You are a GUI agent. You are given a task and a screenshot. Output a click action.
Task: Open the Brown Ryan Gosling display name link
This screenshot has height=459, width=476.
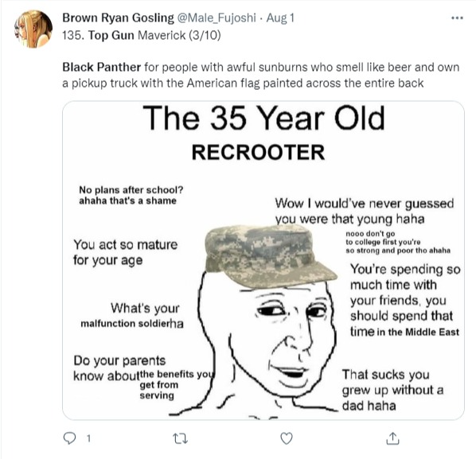click(118, 18)
